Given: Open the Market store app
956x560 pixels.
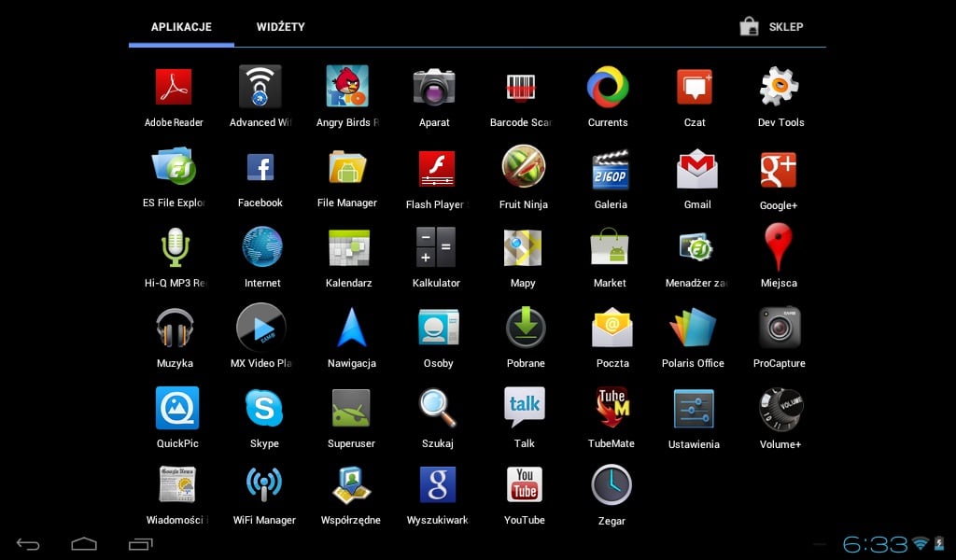Looking at the screenshot, I should (610, 246).
